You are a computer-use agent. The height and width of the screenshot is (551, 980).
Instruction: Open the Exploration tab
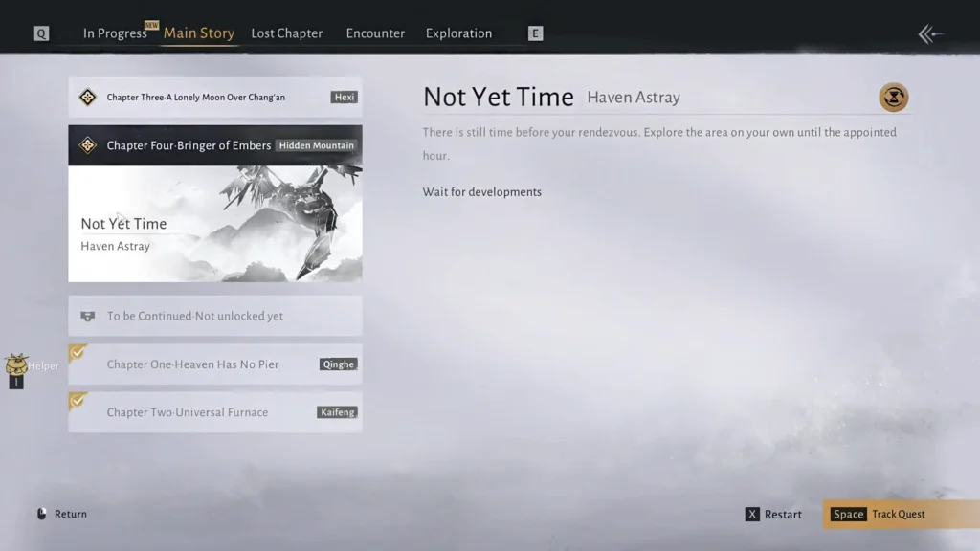pos(458,33)
